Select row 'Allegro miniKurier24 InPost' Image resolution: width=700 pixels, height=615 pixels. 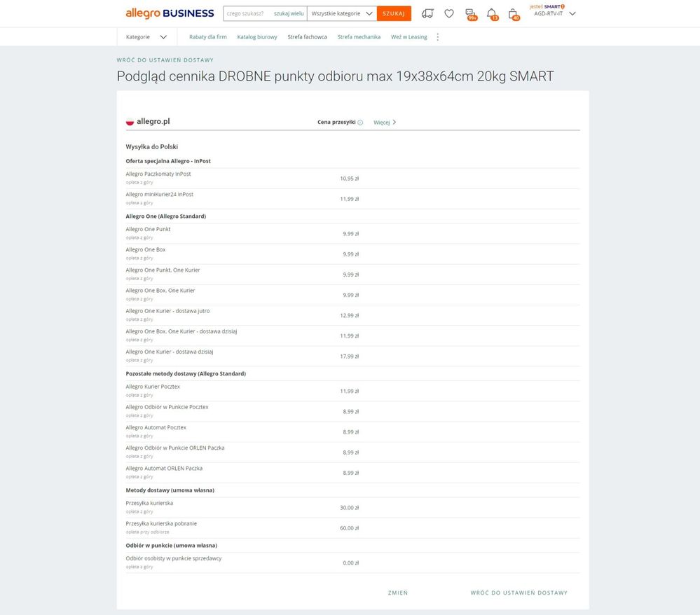point(352,199)
